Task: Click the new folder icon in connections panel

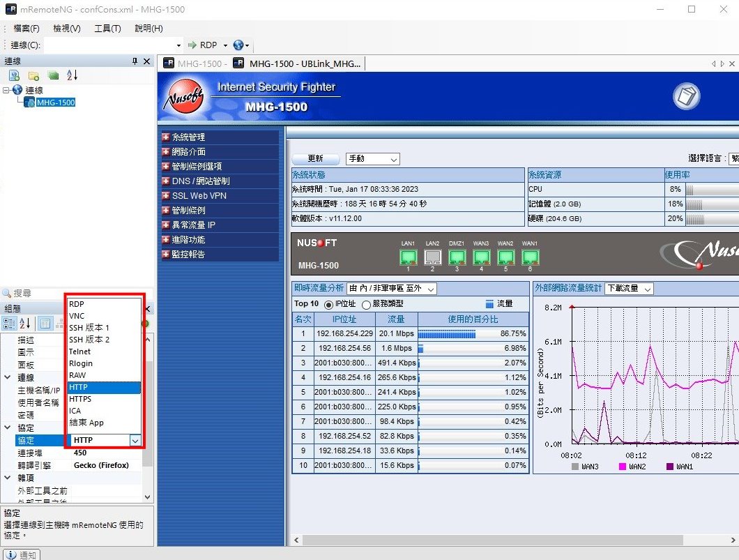Action: tap(33, 75)
